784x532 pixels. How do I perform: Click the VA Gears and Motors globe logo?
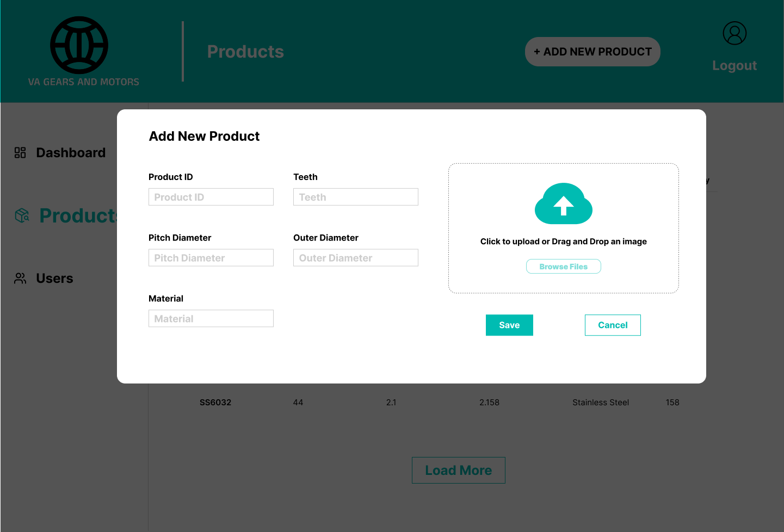pos(79,45)
